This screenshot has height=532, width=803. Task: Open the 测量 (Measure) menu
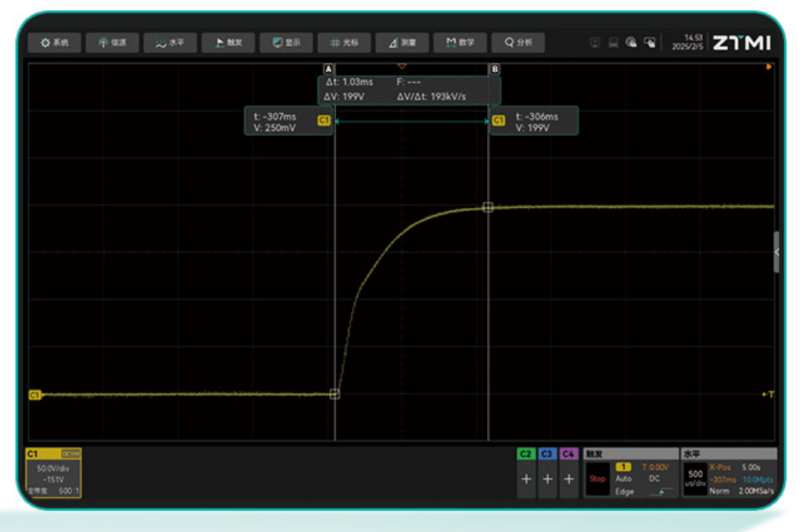coord(402,42)
